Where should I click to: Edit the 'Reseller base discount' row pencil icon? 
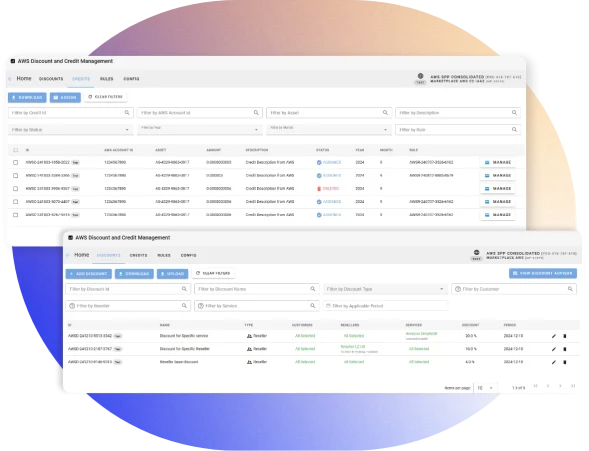point(554,362)
